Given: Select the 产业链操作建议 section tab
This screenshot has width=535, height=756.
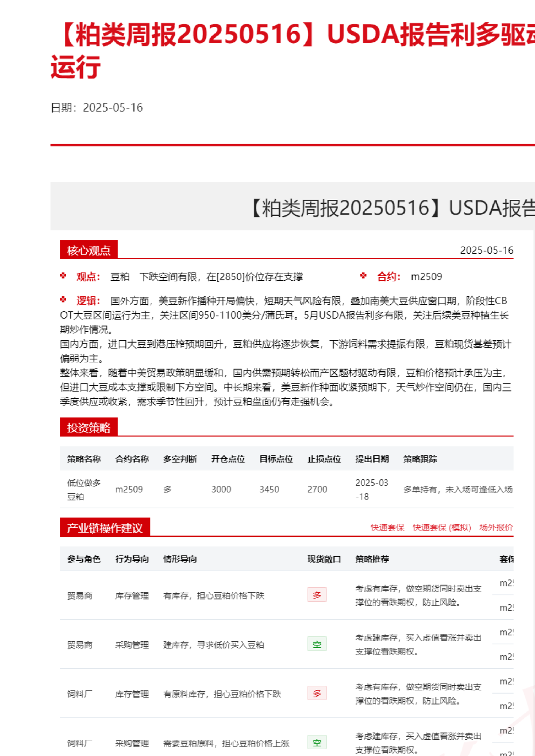Looking at the screenshot, I should tap(105, 528).
